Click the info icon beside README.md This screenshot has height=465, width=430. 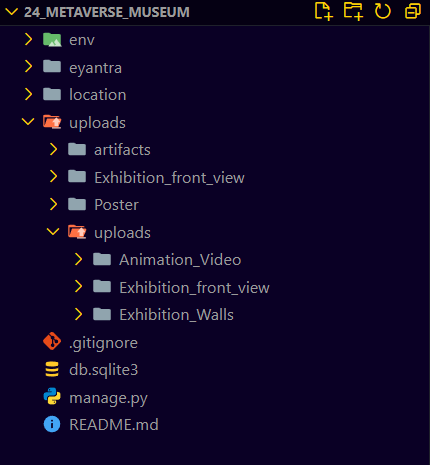[x=52, y=424]
